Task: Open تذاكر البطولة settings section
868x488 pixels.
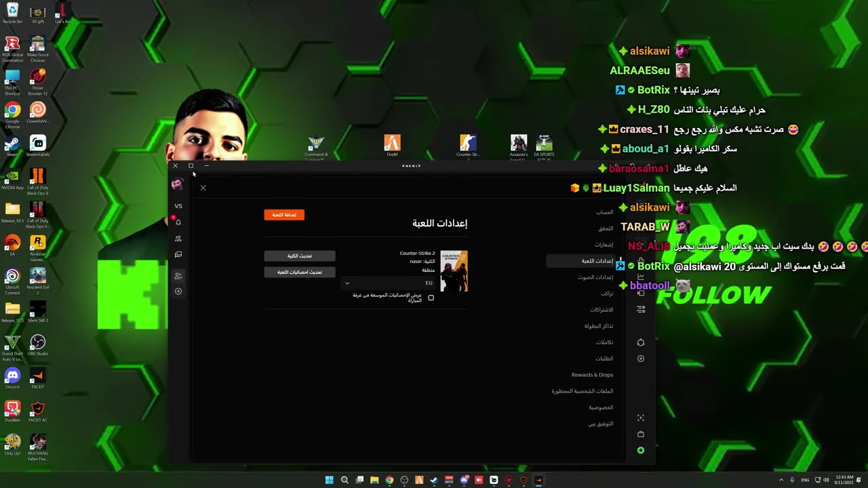Action: [x=599, y=326]
